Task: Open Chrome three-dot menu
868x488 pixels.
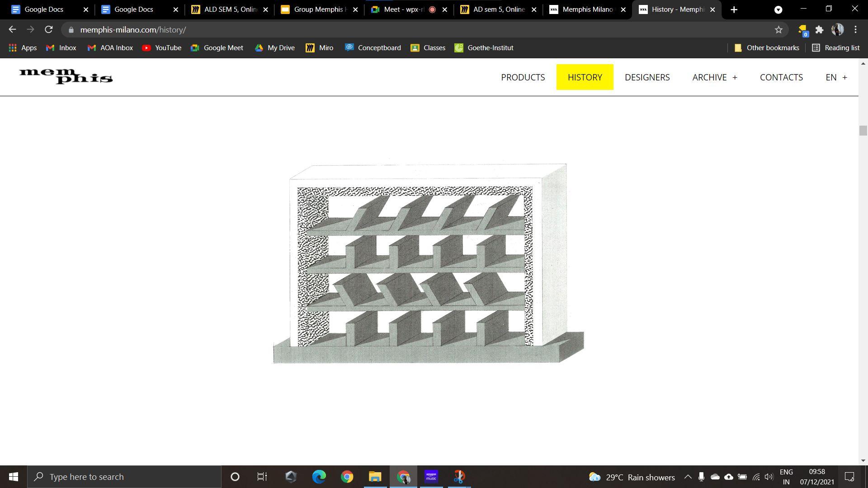Action: coord(855,30)
